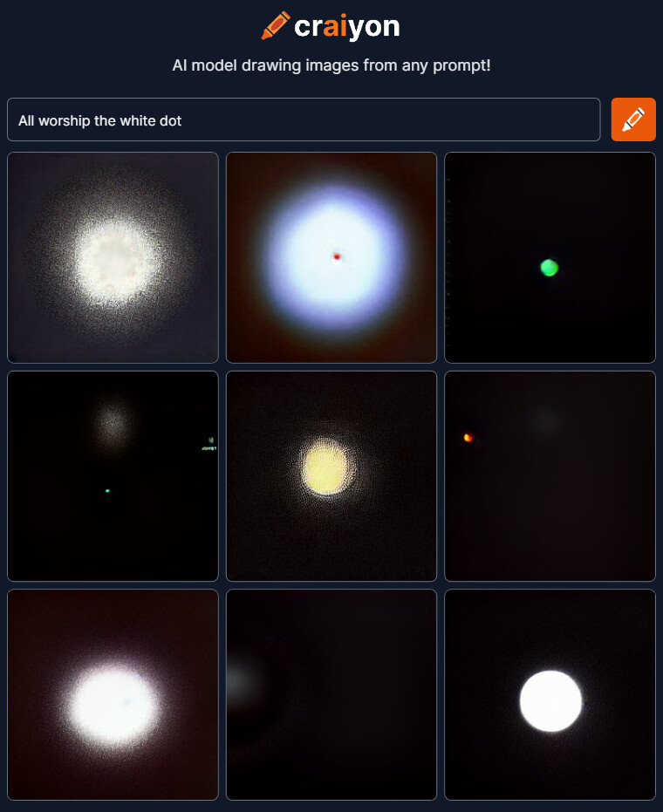This screenshot has height=812, width=663.
Task: Click the "AI model drawing images from any prompt!" tagline
Action: pyautogui.click(x=331, y=65)
